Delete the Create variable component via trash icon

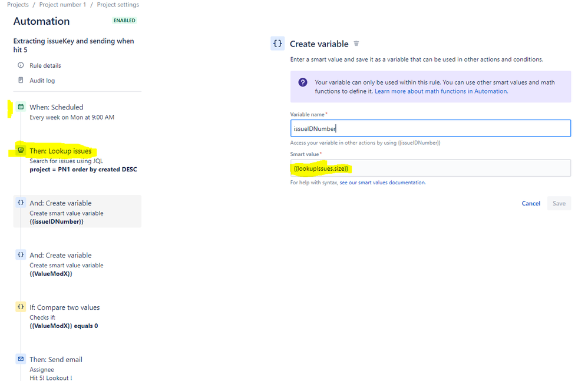(356, 44)
